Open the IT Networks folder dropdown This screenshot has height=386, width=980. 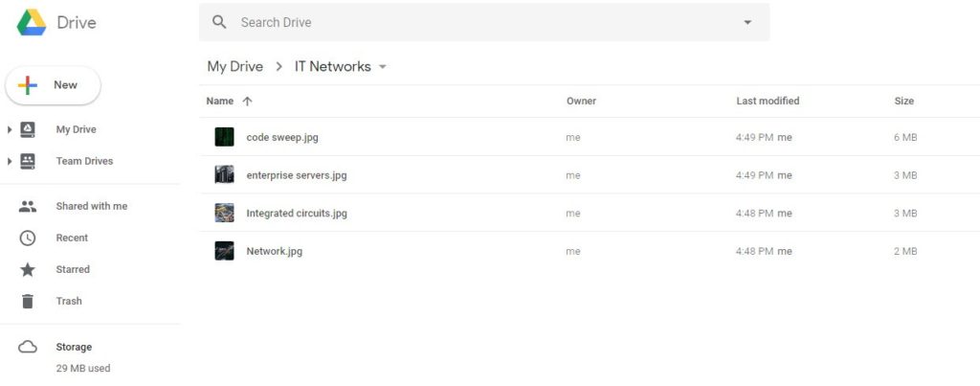(383, 67)
